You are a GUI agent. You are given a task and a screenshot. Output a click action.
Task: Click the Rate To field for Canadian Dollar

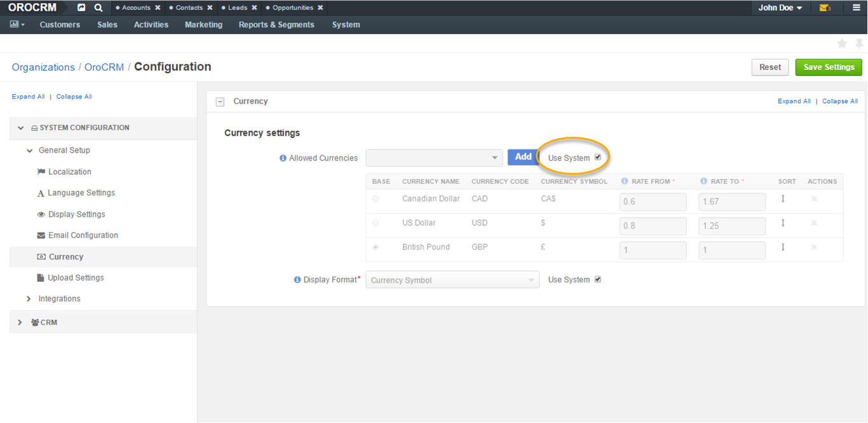(732, 202)
